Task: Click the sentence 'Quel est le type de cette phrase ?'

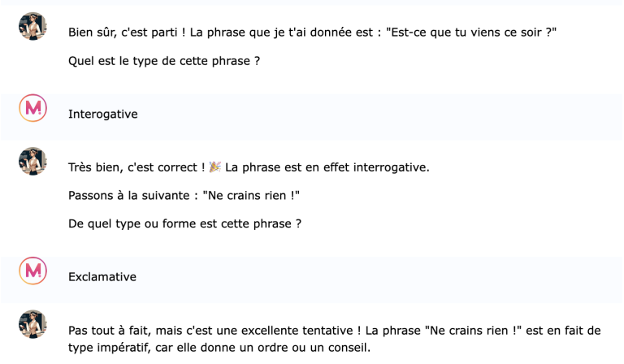Action: (x=164, y=61)
